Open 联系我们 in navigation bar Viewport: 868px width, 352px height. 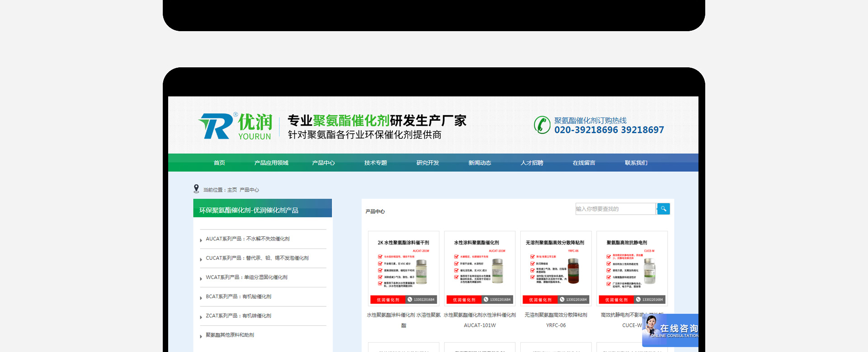(636, 163)
